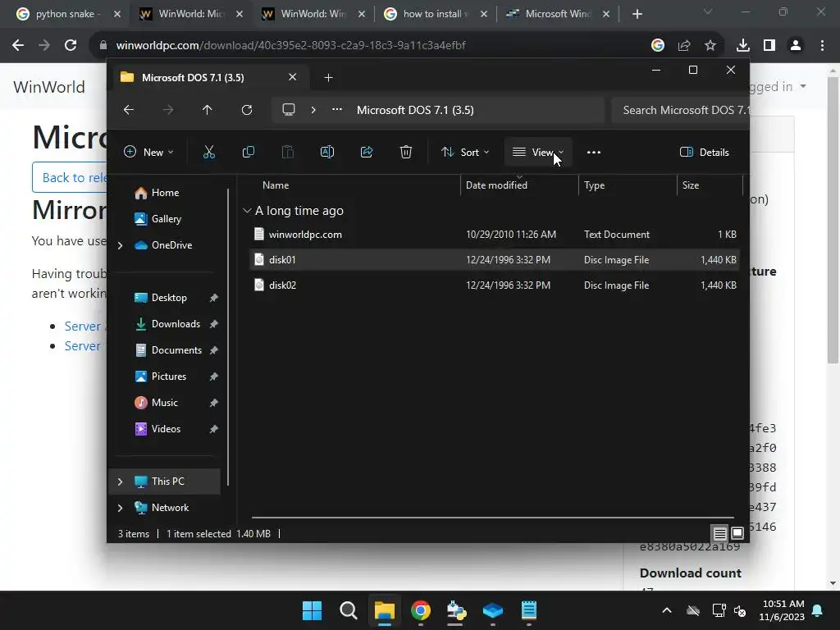This screenshot has width=840, height=630.
Task: Show hidden system tray icons
Action: [x=667, y=610]
